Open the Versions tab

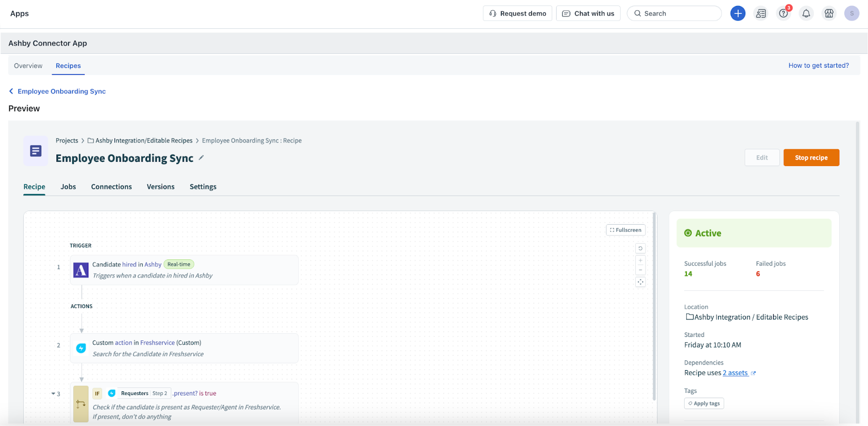click(x=161, y=187)
